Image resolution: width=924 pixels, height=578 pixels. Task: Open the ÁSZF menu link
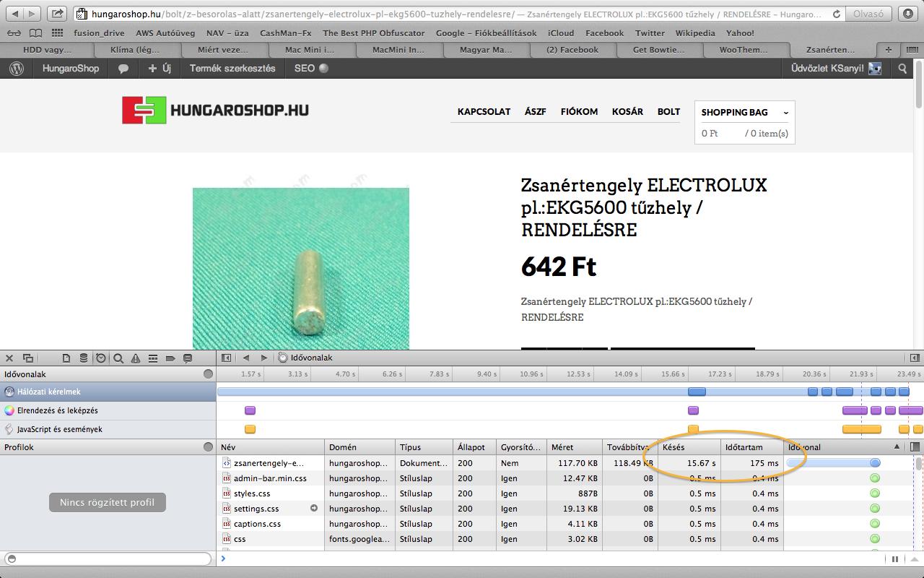tap(536, 111)
